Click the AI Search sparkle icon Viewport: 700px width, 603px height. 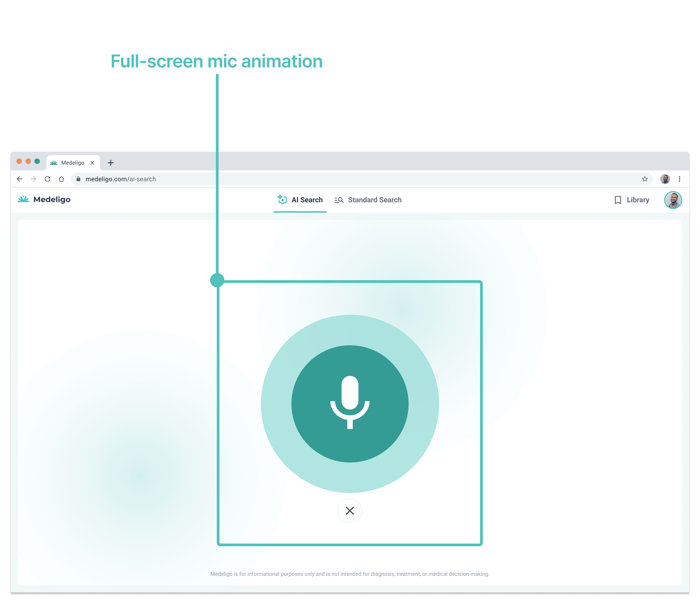click(282, 200)
